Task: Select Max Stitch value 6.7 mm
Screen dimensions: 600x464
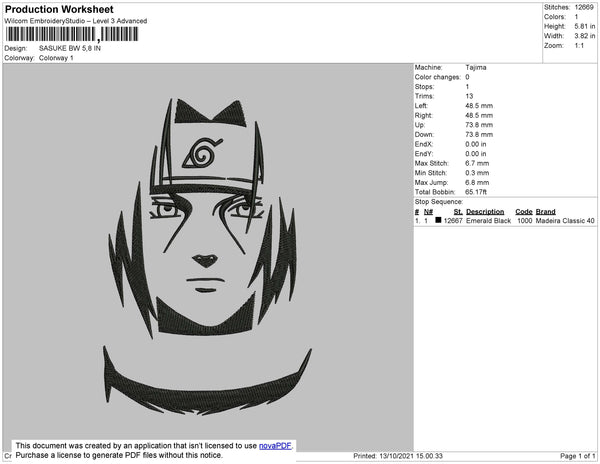Action: click(477, 163)
